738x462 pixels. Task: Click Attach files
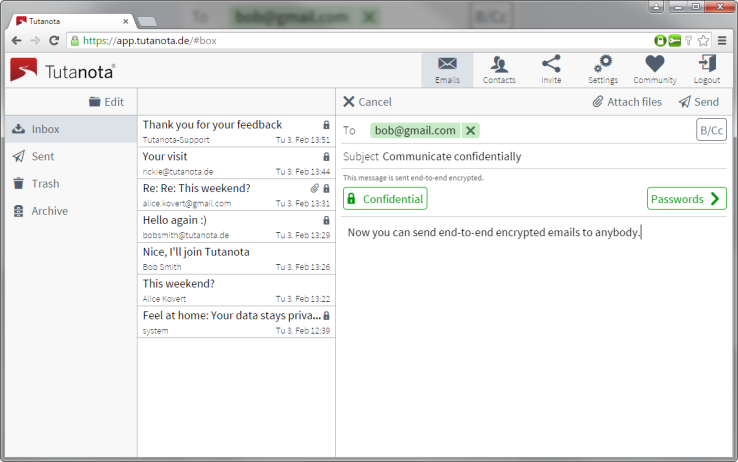[627, 102]
